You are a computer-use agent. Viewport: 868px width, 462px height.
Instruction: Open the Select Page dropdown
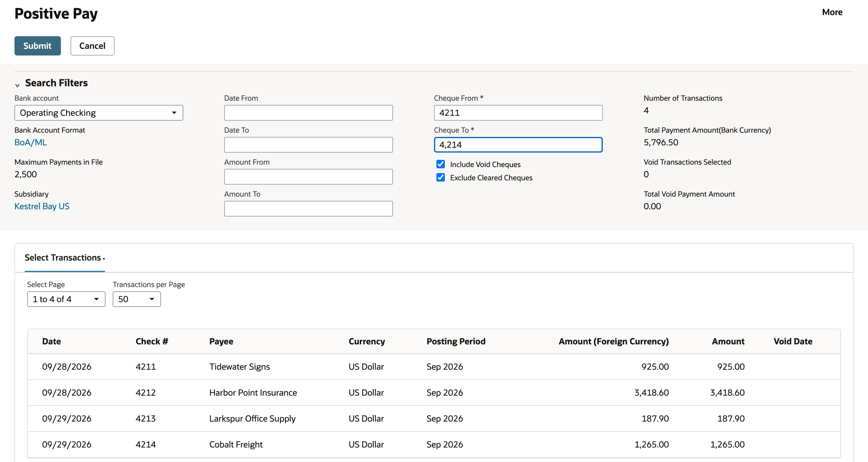(66, 299)
